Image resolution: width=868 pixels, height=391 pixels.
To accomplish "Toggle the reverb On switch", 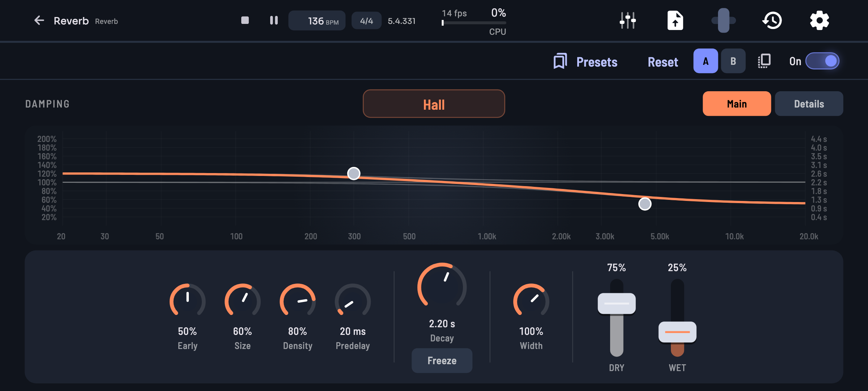I will click(x=822, y=61).
